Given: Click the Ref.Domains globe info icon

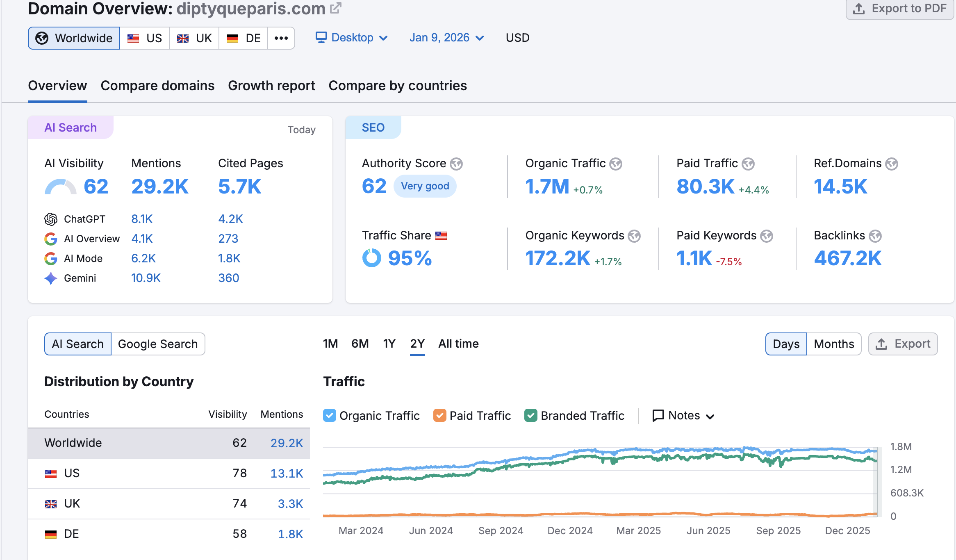Looking at the screenshot, I should (892, 164).
